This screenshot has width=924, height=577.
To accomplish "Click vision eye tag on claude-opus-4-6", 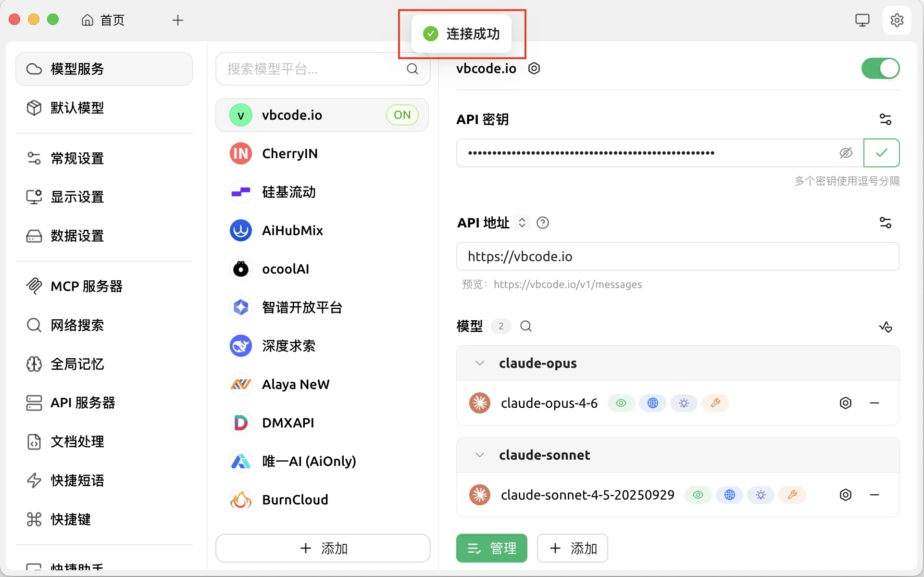I will (x=621, y=403).
